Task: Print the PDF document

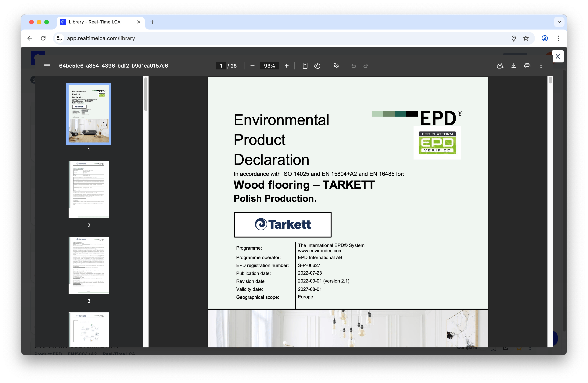Action: 527,66
